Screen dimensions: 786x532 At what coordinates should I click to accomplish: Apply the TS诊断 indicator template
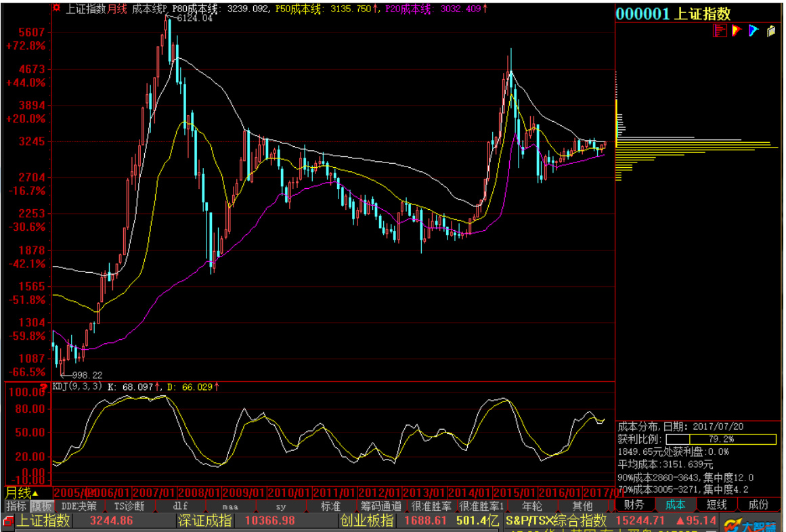click(129, 506)
